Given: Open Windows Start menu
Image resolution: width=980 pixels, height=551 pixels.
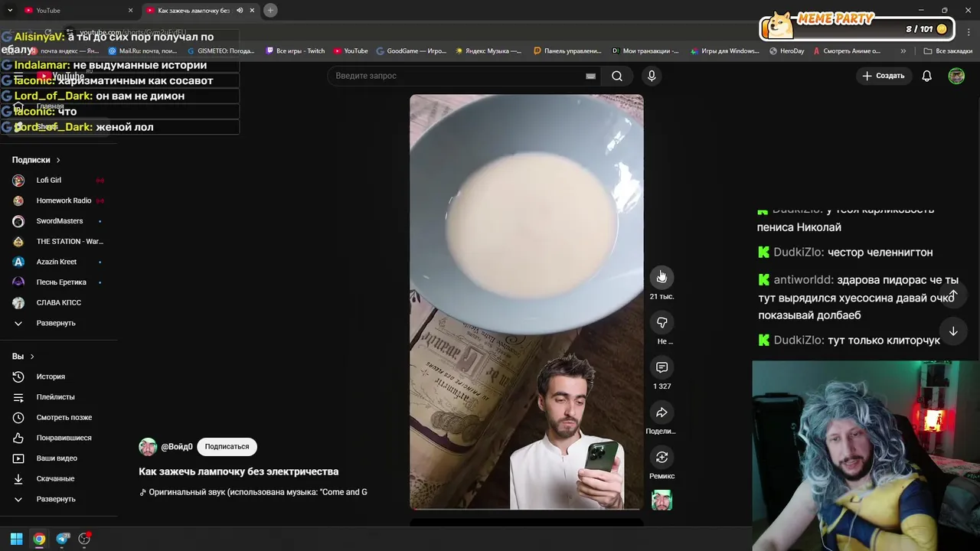Looking at the screenshot, I should (x=16, y=539).
